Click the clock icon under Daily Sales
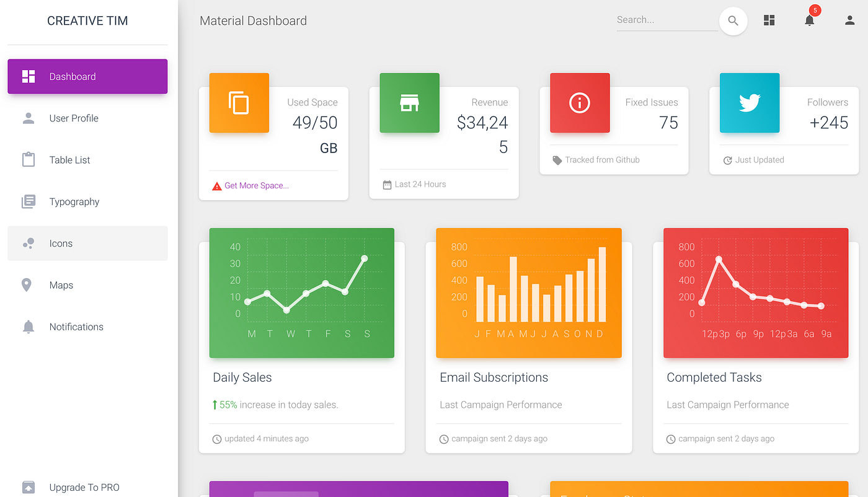 (x=216, y=439)
